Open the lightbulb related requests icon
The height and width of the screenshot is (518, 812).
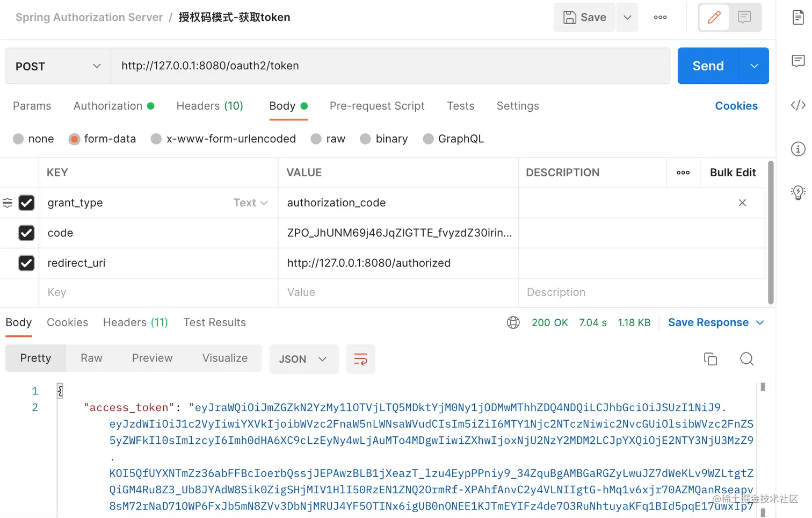tap(798, 192)
